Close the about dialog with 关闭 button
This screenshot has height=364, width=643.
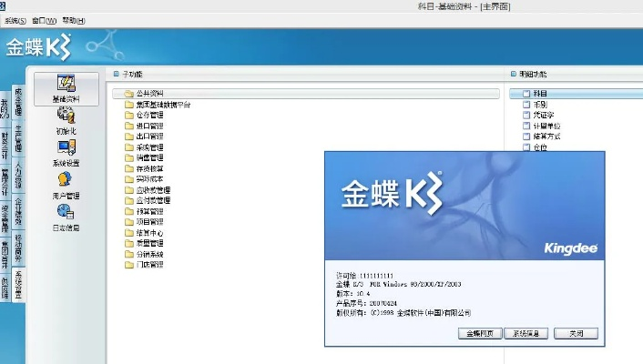point(576,334)
